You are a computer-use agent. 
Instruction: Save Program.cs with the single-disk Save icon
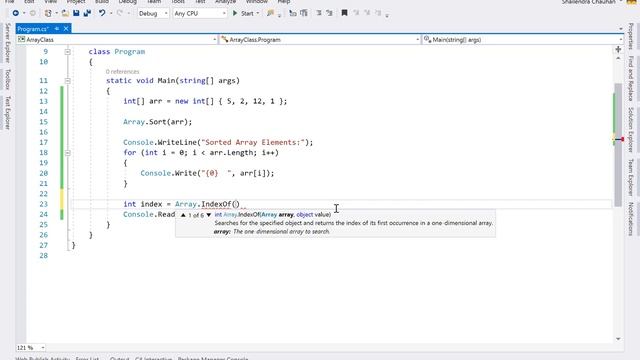click(76, 13)
